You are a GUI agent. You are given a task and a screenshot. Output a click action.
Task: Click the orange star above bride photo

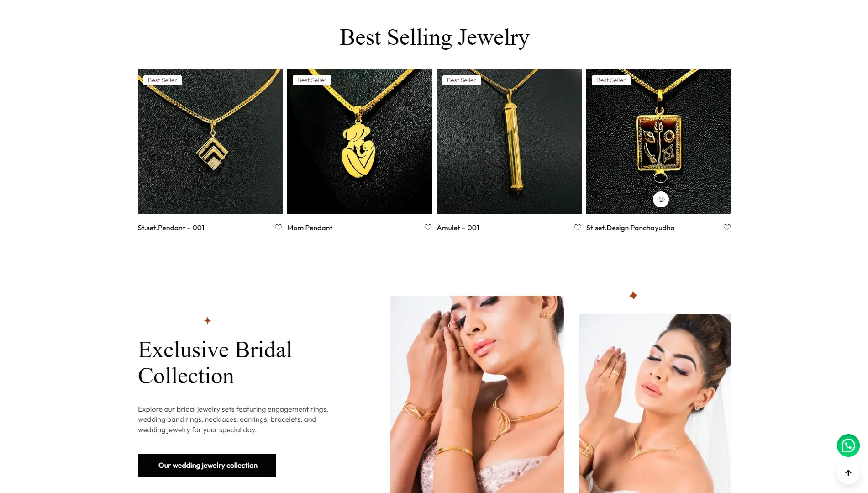(x=633, y=296)
